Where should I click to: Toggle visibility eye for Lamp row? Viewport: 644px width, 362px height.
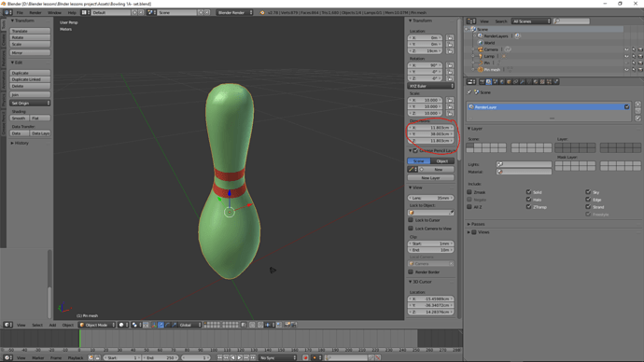click(626, 56)
